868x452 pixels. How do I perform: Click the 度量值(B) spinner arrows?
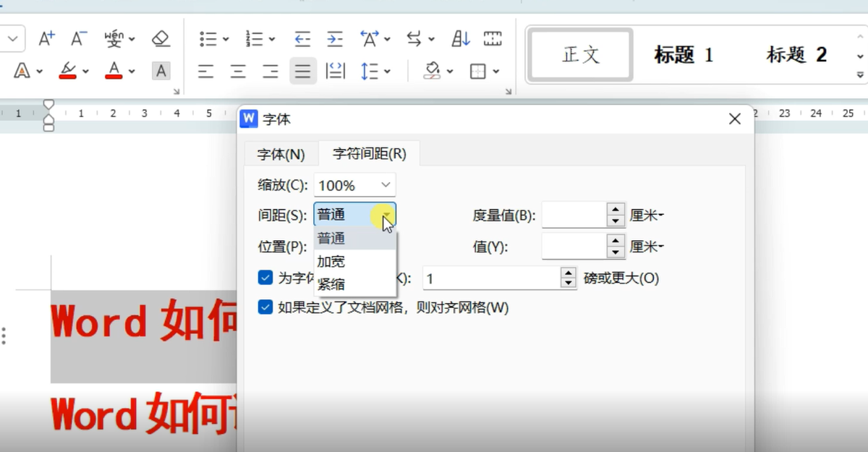(616, 215)
